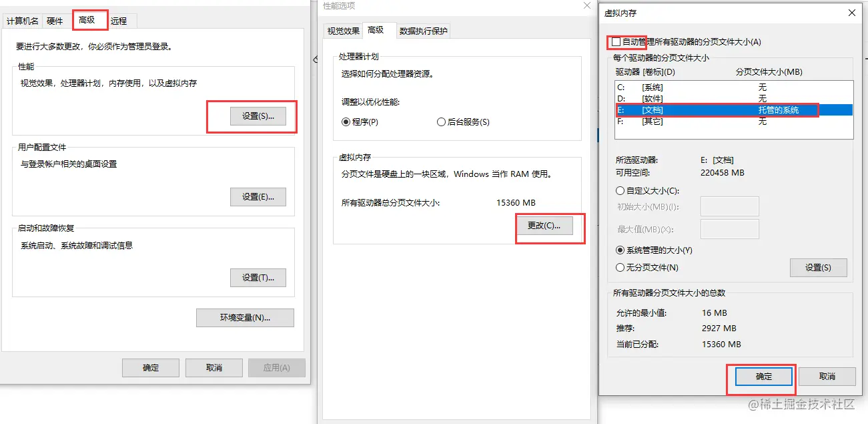Switch to the 硬件 tab
The image size is (868, 424).
55,21
